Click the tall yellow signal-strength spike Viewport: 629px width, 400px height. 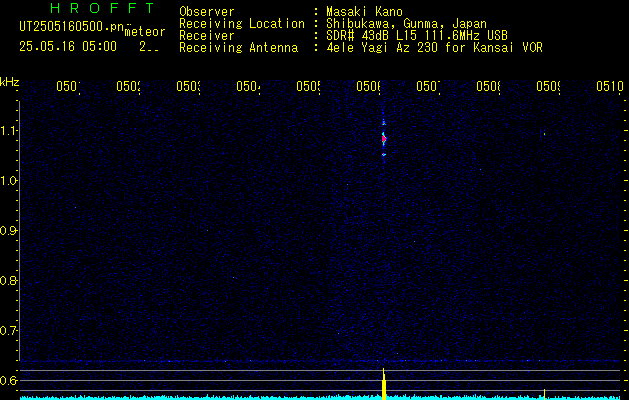pyautogui.click(x=384, y=384)
